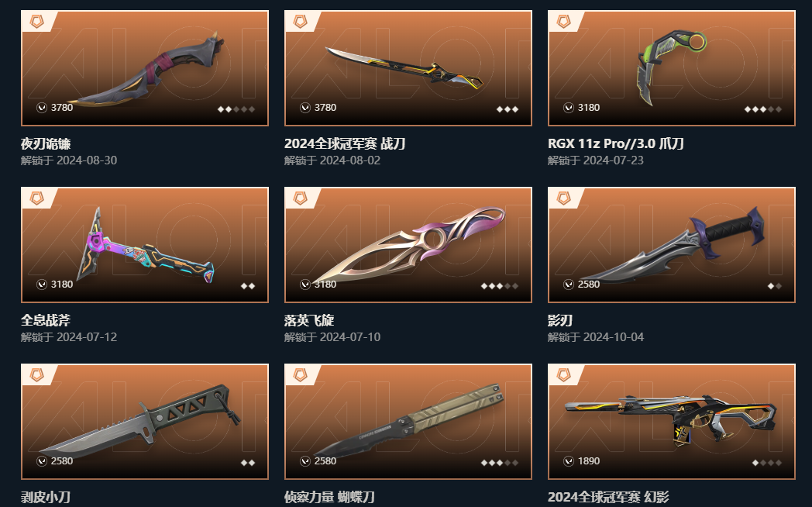Click the tier badge on 幻影 rifle card

click(x=564, y=374)
